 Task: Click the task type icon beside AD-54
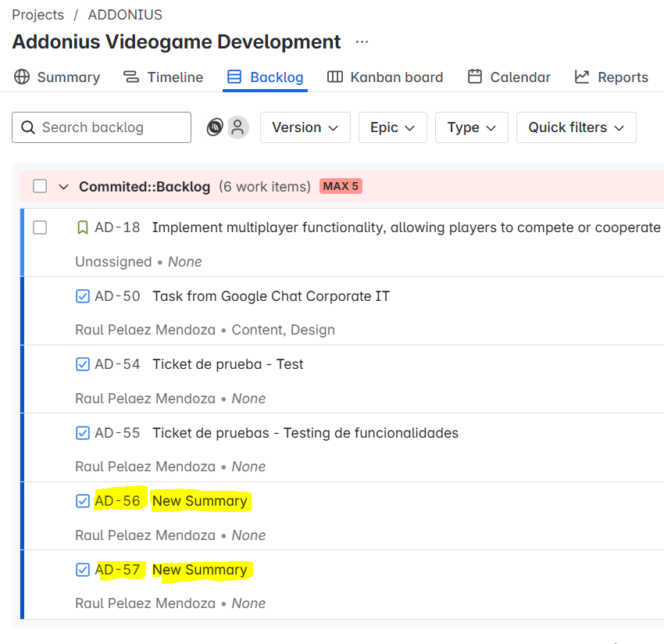pyautogui.click(x=83, y=364)
